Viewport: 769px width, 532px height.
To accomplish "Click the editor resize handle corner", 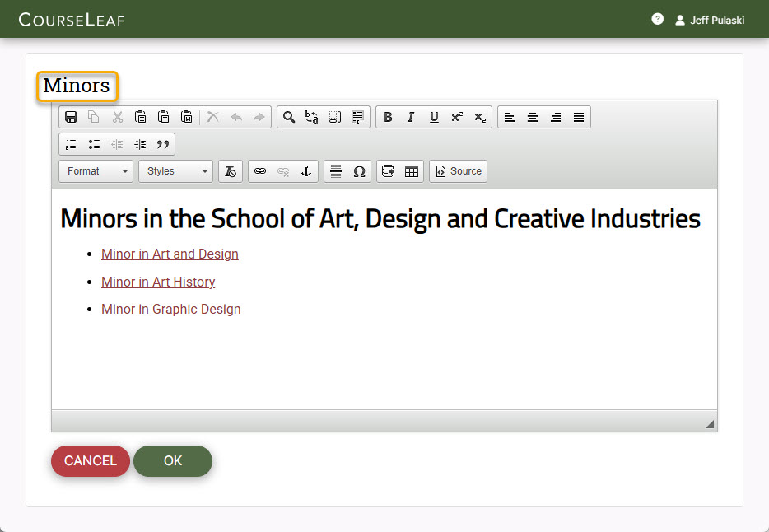I will tap(710, 424).
